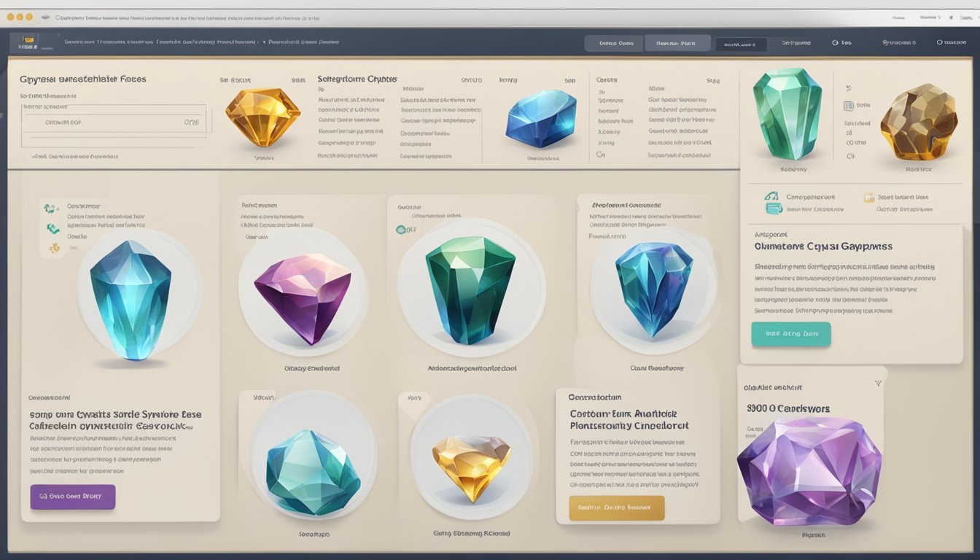
Task: Open the large lavender amethyst at bottom right
Action: pos(809,470)
